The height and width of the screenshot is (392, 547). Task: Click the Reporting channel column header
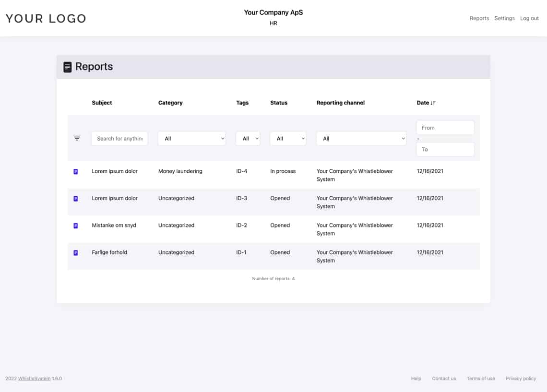(341, 103)
